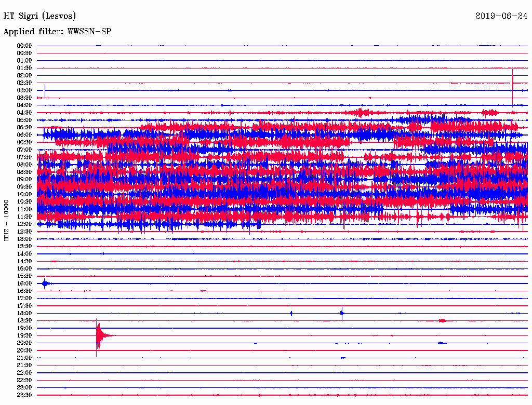Click the date 2019-06-24

click(x=501, y=16)
